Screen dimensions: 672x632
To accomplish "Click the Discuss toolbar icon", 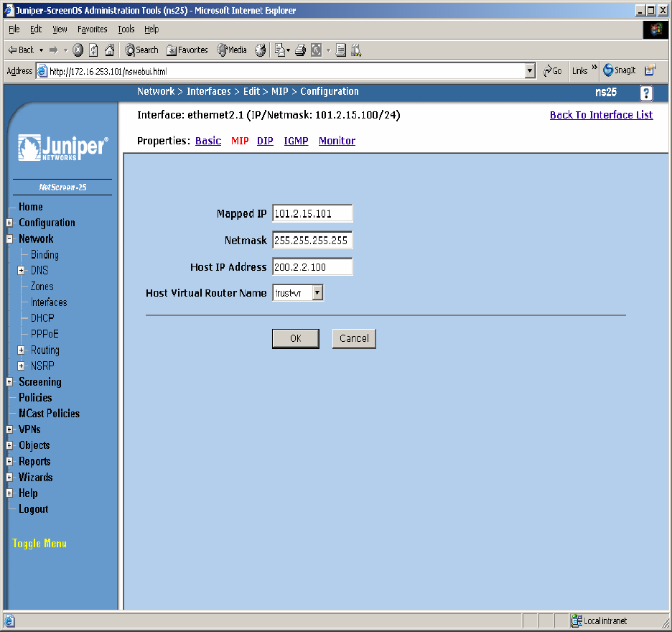I will 341,50.
